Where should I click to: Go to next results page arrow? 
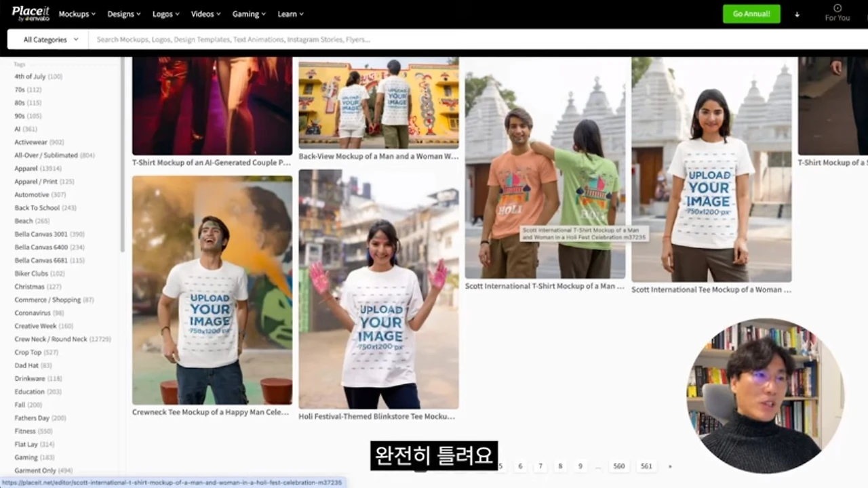pos(670,466)
